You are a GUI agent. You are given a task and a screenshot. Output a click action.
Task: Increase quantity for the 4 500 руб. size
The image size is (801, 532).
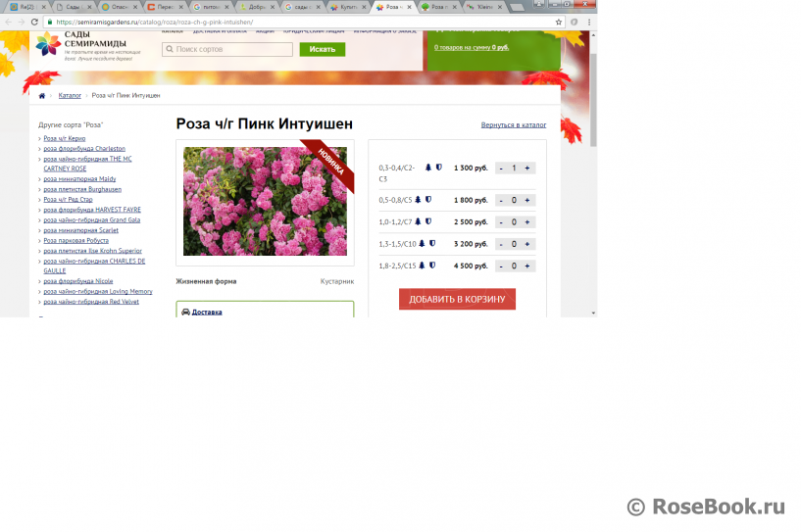[527, 266]
